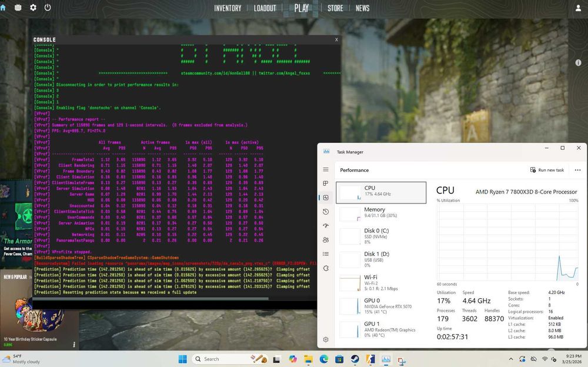Open the News tab
The height and width of the screenshot is (367, 588).
(x=362, y=8)
